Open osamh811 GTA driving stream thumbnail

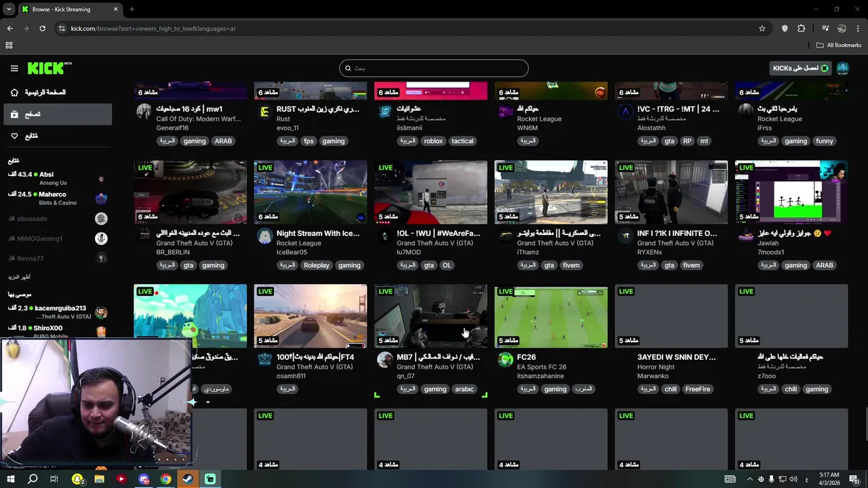[310, 316]
